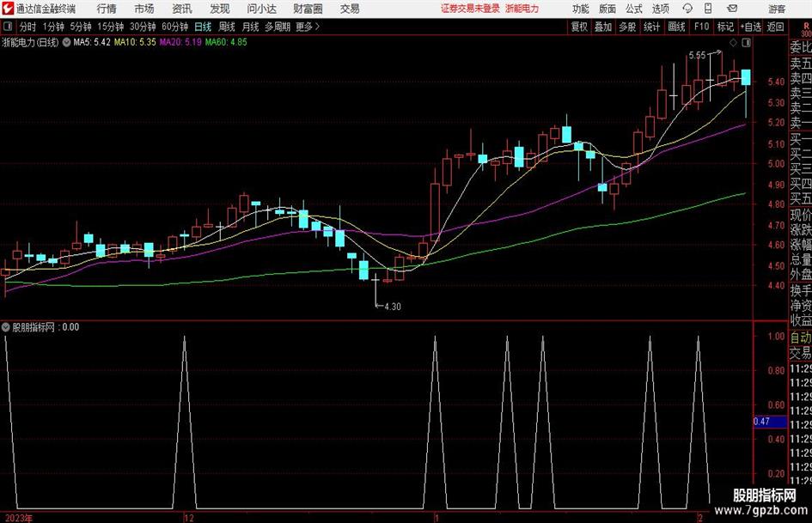Viewport: 812px width, 523px height.
Task: Open the headset customer service icon
Action: pos(687,9)
